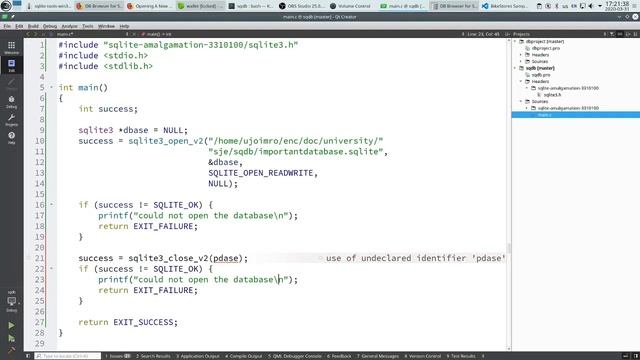Open Issues output pane
Image resolution: width=640 pixels, height=360 pixels.
[118, 356]
